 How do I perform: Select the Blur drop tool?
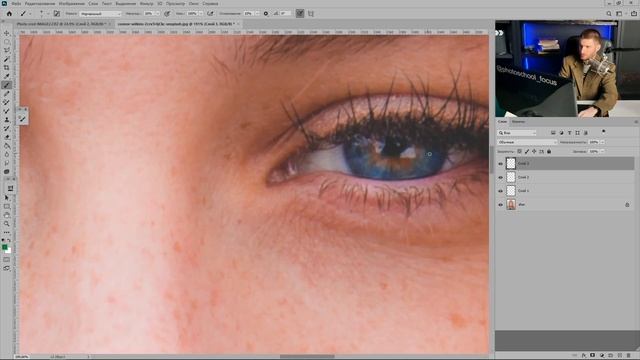click(x=7, y=154)
